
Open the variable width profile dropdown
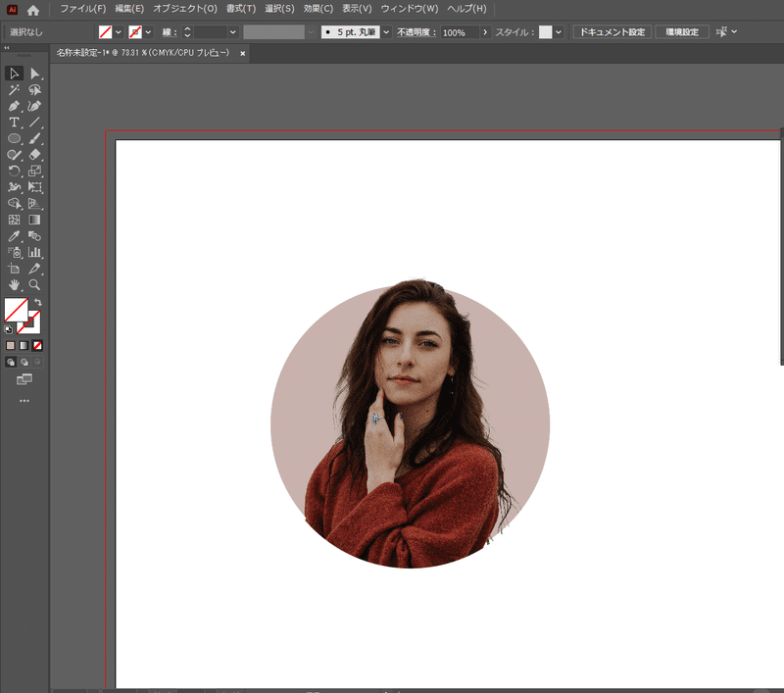click(311, 32)
